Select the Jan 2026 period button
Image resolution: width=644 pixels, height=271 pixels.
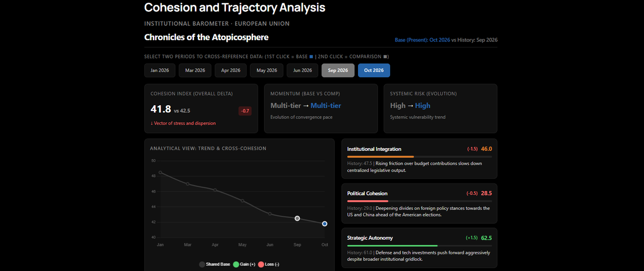[x=159, y=70]
